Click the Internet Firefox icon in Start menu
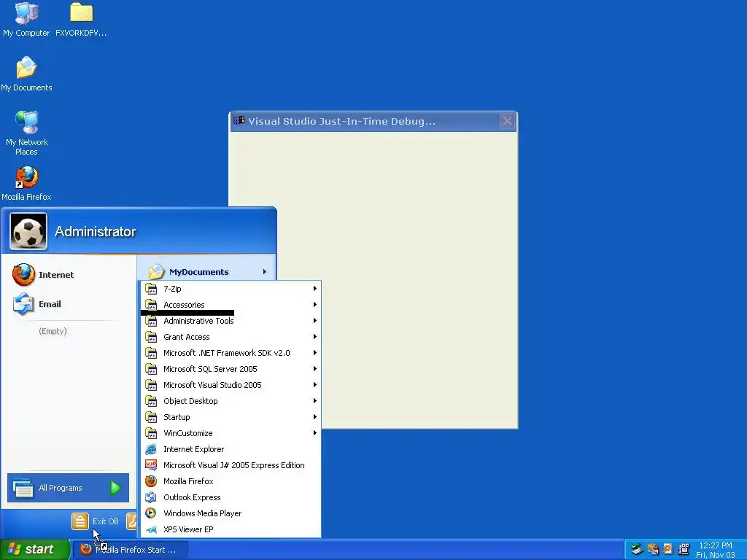Screen dimensions: 747x560 (x=23, y=275)
